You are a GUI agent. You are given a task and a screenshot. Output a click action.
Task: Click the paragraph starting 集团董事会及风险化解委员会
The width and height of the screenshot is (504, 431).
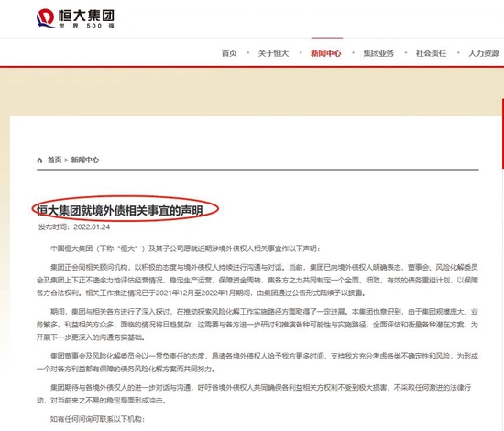tap(257, 362)
